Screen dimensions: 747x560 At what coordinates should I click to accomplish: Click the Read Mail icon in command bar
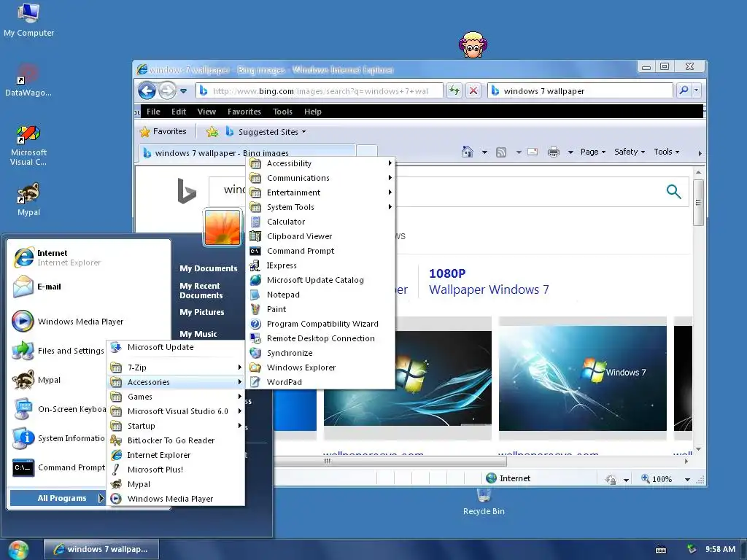tap(533, 152)
